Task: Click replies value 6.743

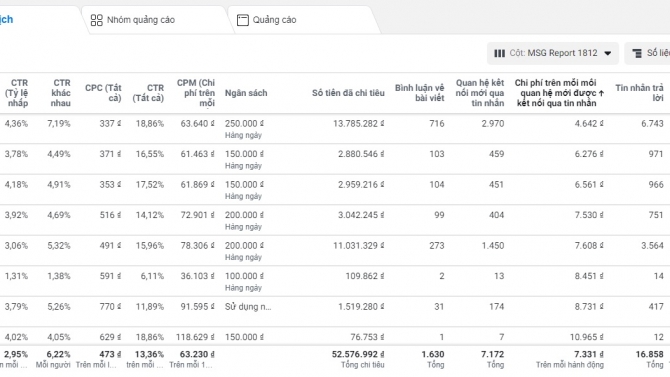Action: point(652,124)
